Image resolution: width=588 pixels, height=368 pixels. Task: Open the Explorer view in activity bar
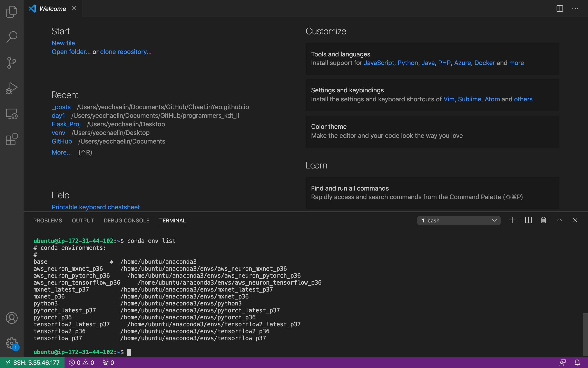tap(12, 11)
